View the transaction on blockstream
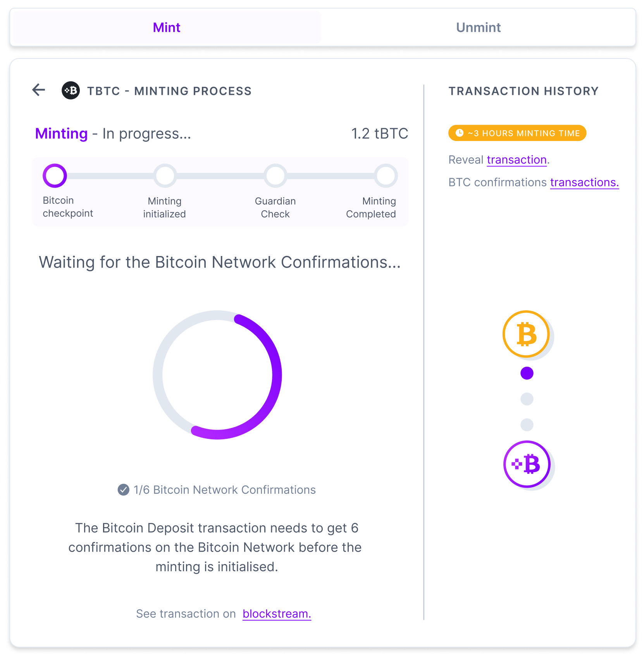The image size is (644, 660). pos(276,614)
